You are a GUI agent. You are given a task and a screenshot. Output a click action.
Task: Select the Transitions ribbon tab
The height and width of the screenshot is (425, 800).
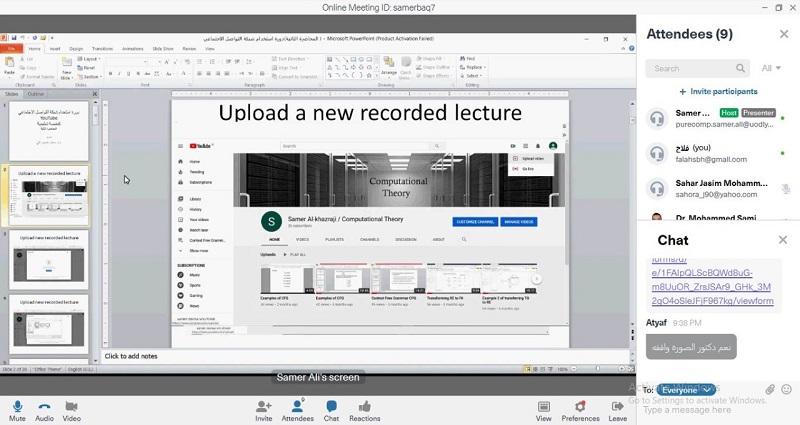[102, 48]
